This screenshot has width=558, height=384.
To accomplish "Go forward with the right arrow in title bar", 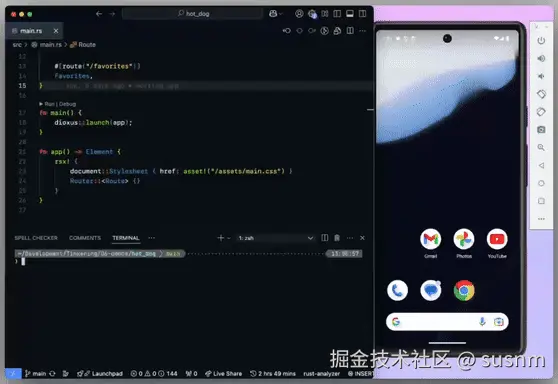I will click(112, 14).
